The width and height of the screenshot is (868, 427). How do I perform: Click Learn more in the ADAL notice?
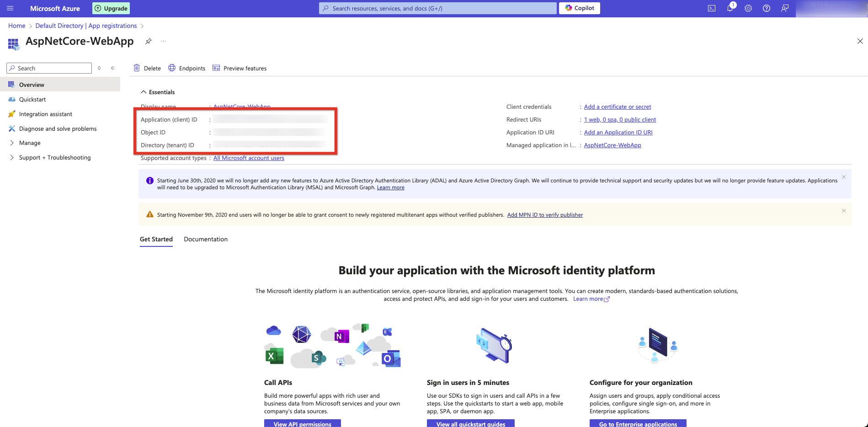click(390, 187)
